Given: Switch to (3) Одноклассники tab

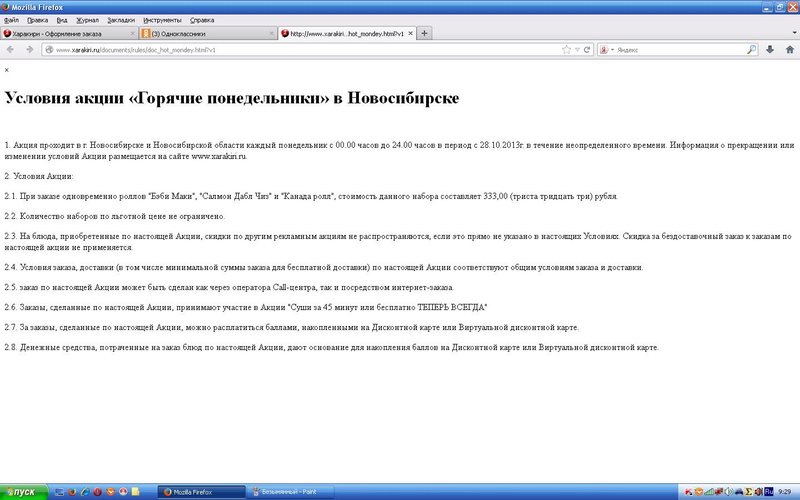Looking at the screenshot, I should (x=208, y=33).
